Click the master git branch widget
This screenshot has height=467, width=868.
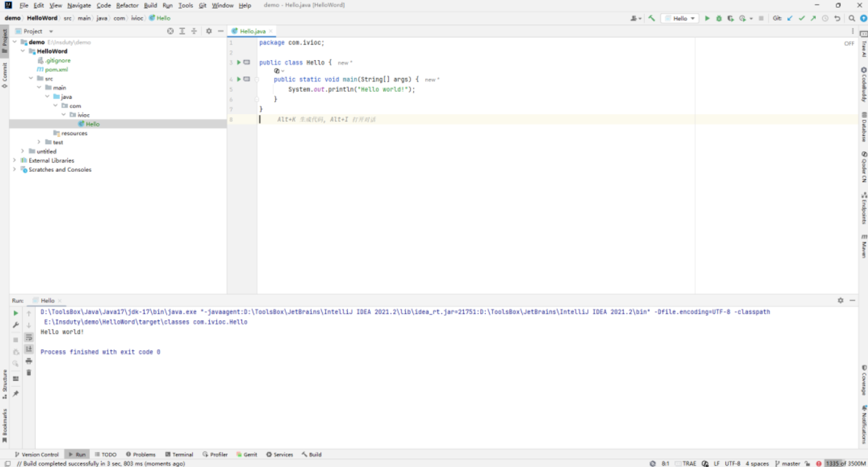coord(788,463)
